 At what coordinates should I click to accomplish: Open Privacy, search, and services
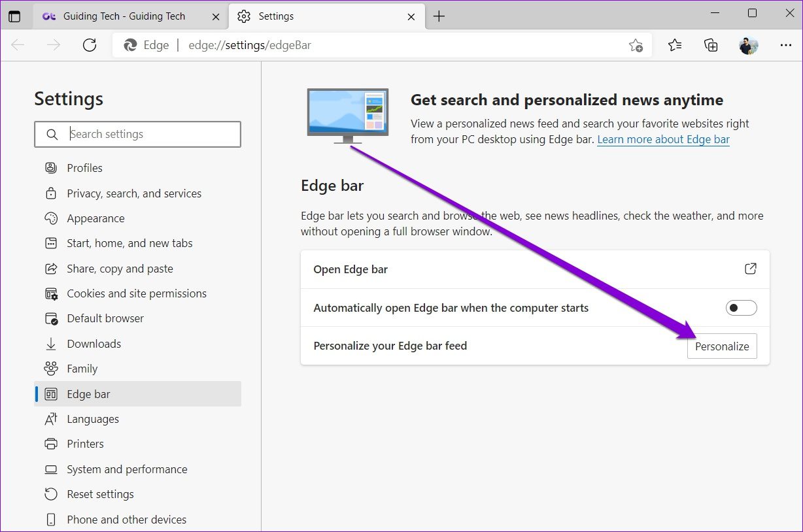(138, 193)
